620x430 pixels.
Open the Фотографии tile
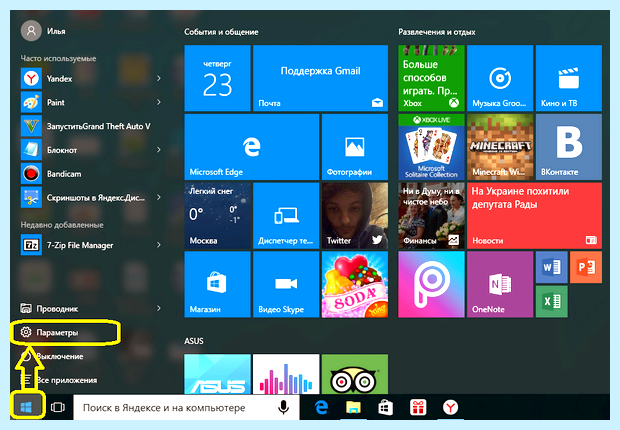pos(355,147)
